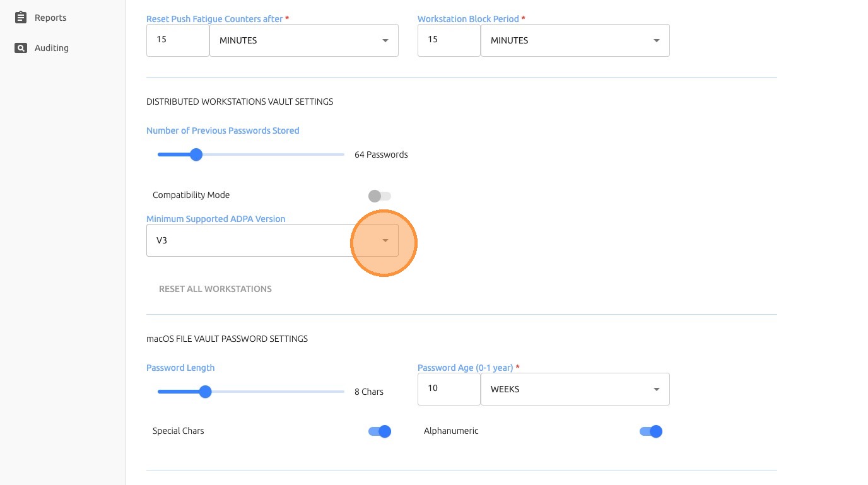Click the macOS FILE VAULT PASSWORD SETTINGS heading

tap(227, 339)
